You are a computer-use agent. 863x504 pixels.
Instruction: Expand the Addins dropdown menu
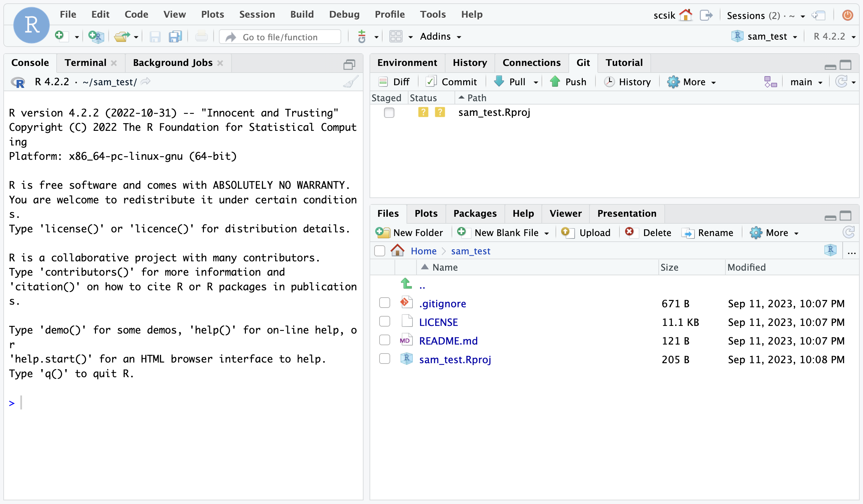[440, 36]
